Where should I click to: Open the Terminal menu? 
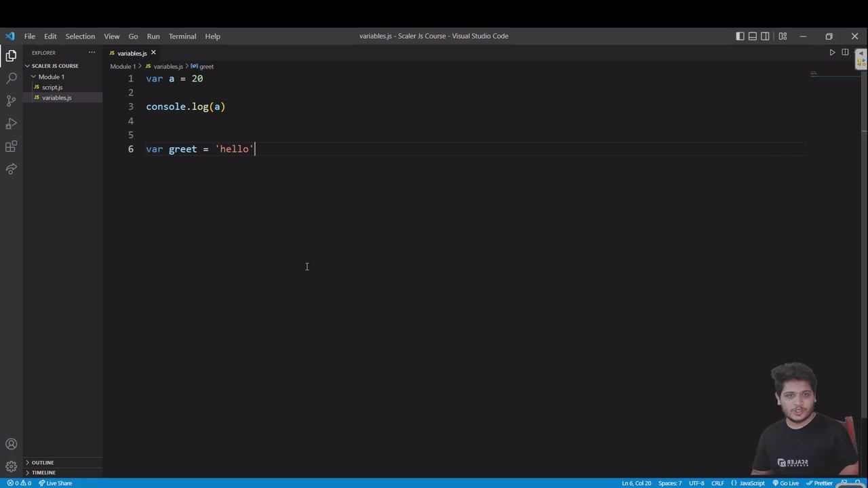(182, 36)
